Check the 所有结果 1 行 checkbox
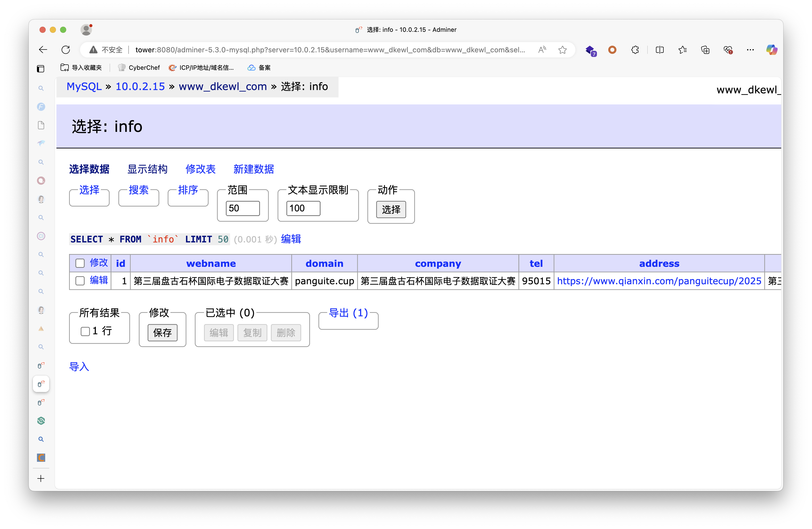Image resolution: width=812 pixels, height=529 pixels. point(85,331)
